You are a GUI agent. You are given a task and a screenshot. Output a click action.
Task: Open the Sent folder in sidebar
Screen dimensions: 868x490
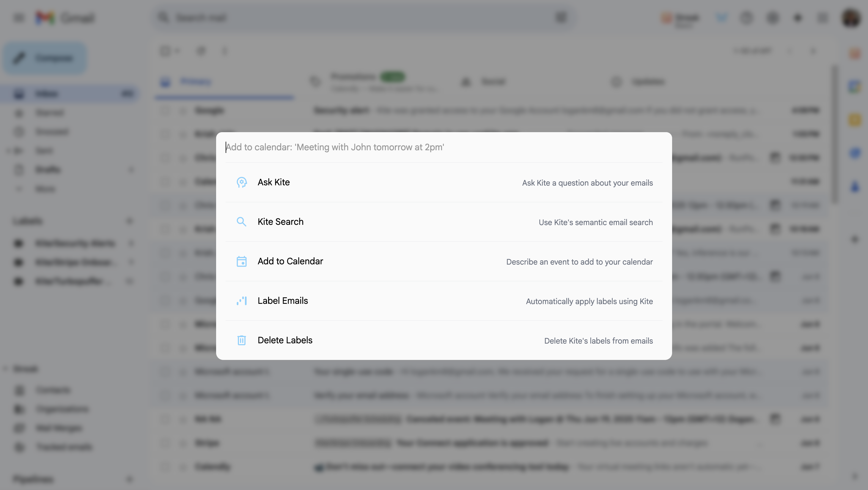click(69, 151)
